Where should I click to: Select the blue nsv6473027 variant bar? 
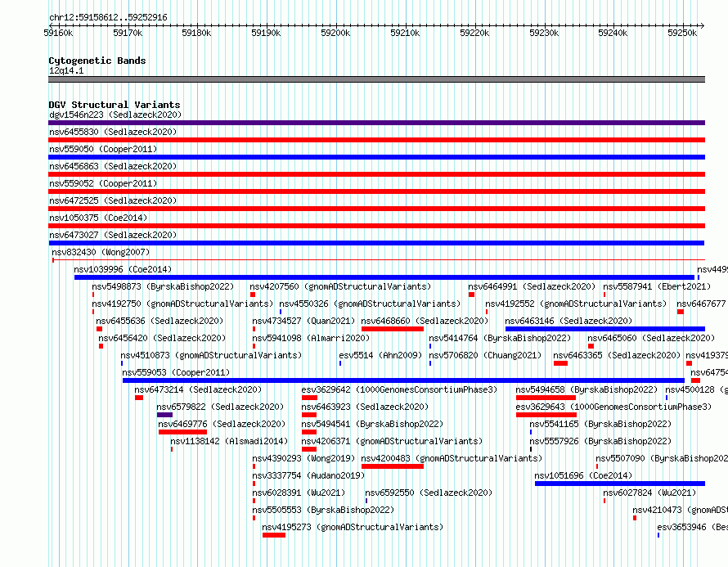pos(376,243)
